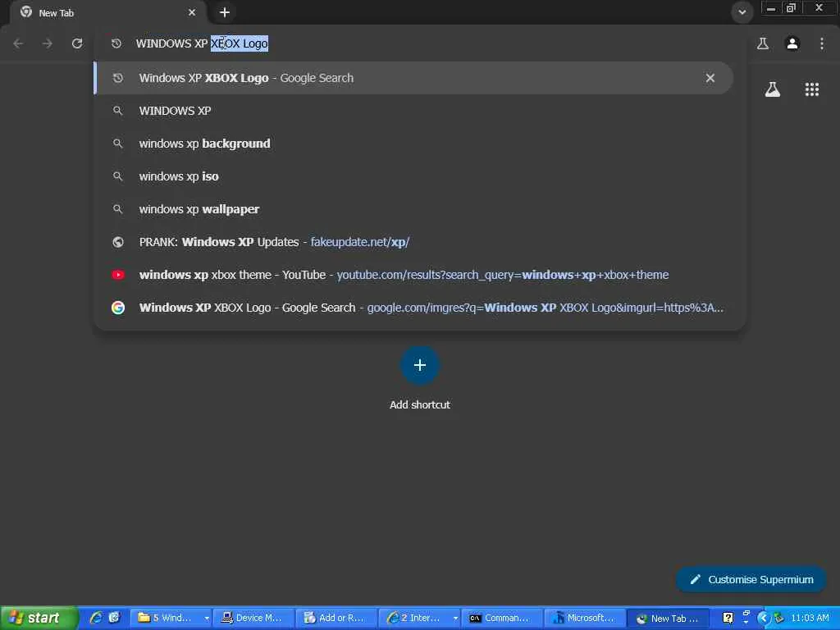
Task: Click the Add shortcut plus button
Action: [420, 365]
